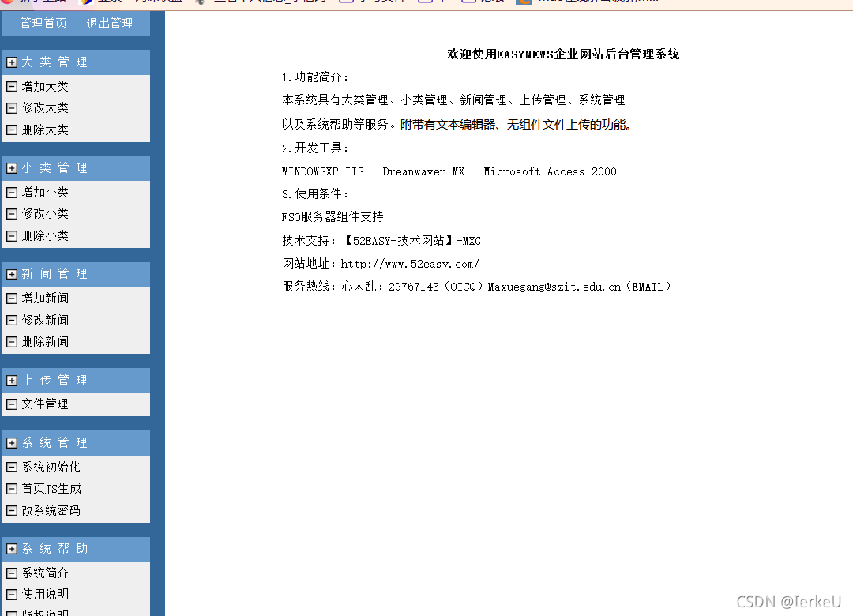The width and height of the screenshot is (853, 616).
Task: Click the WINDOWSXP IIS development tools line
Action: tap(449, 171)
